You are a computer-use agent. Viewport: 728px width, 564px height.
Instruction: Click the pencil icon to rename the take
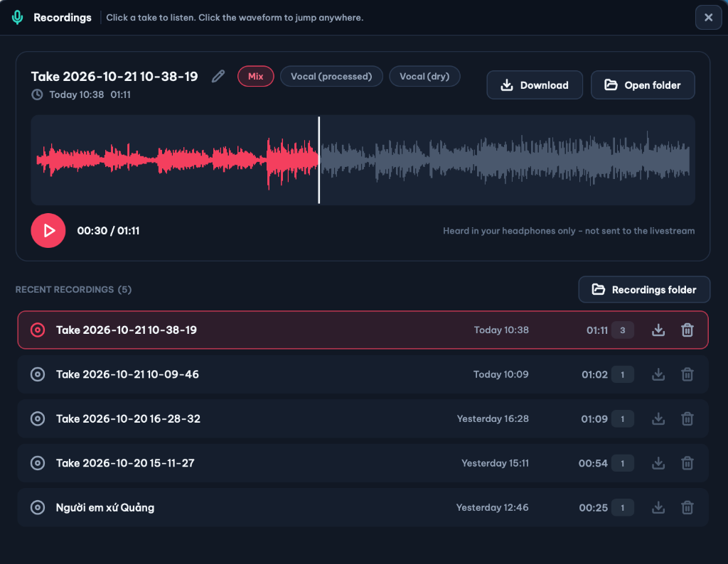point(218,76)
